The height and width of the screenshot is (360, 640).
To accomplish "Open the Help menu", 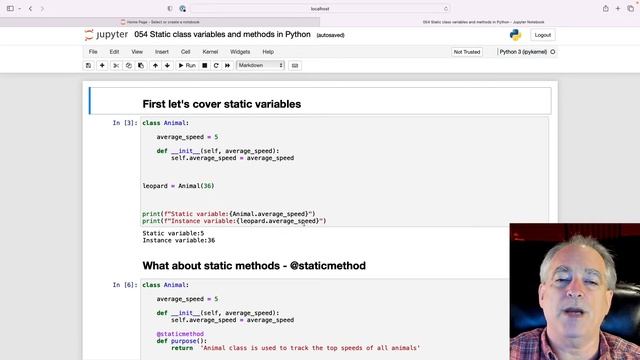I will coord(268,52).
